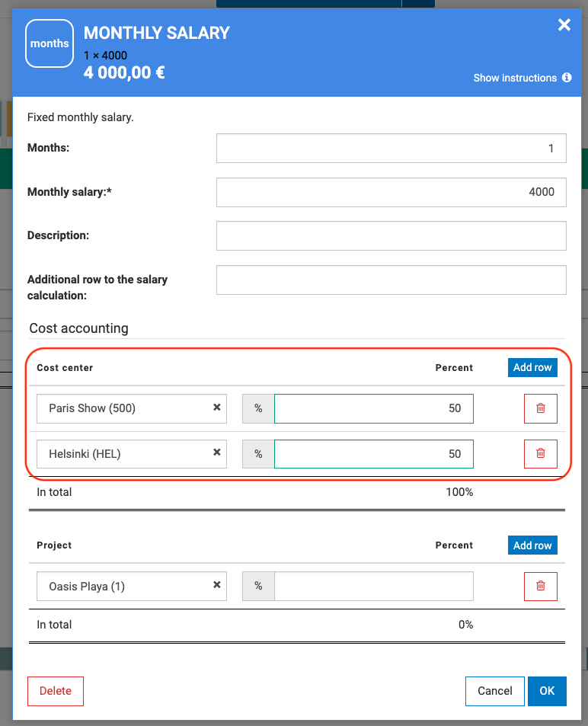
Task: Add a row to Project table
Action: pyautogui.click(x=532, y=545)
